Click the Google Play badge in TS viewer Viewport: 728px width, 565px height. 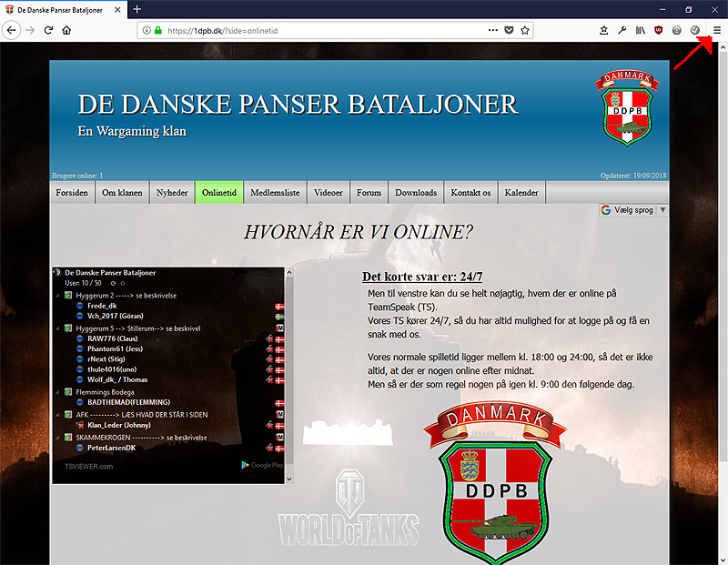[x=262, y=465]
